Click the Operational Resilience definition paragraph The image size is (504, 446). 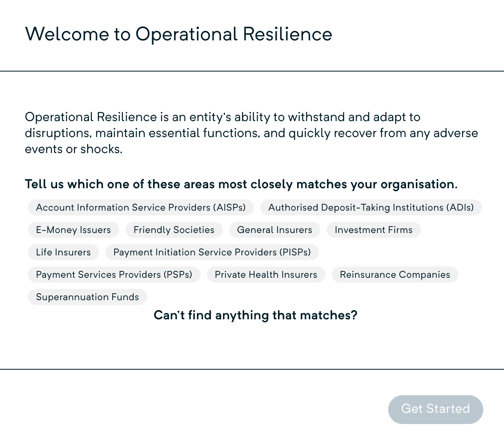[252, 133]
